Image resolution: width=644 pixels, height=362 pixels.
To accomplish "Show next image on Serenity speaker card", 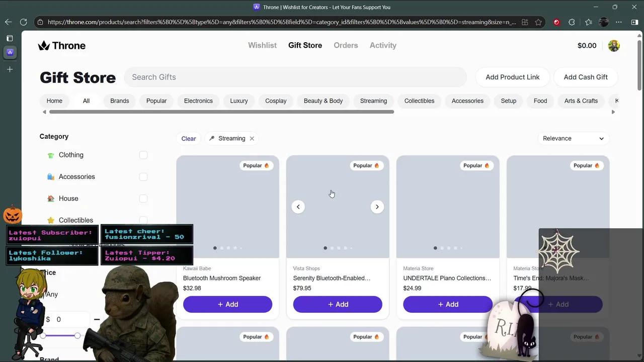I will pos(377,207).
